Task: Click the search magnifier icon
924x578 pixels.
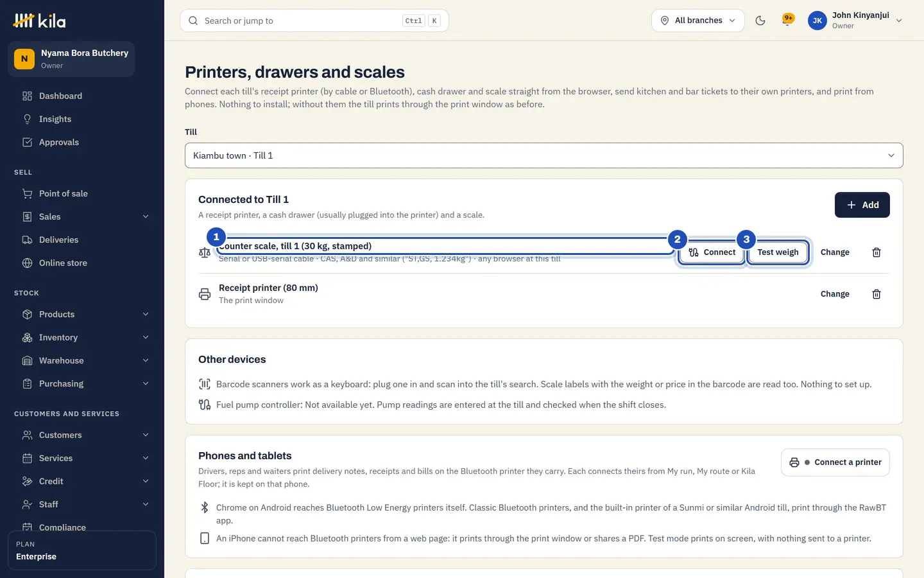Action: coord(193,21)
